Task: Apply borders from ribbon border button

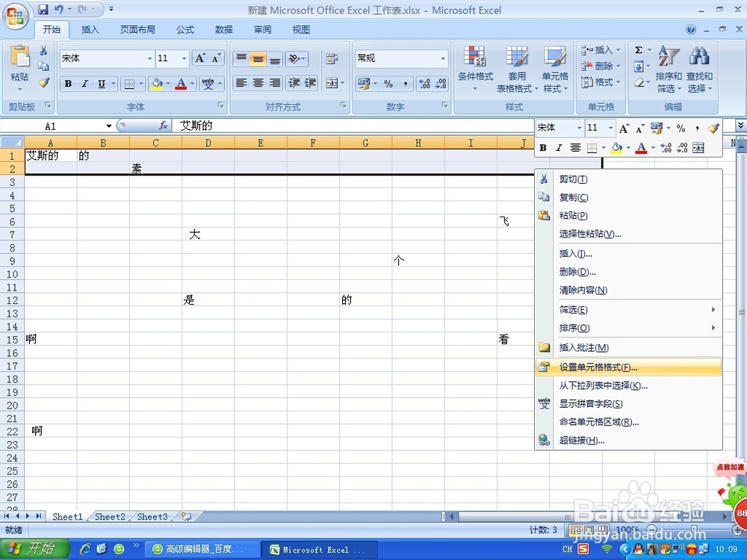Action: tap(129, 84)
